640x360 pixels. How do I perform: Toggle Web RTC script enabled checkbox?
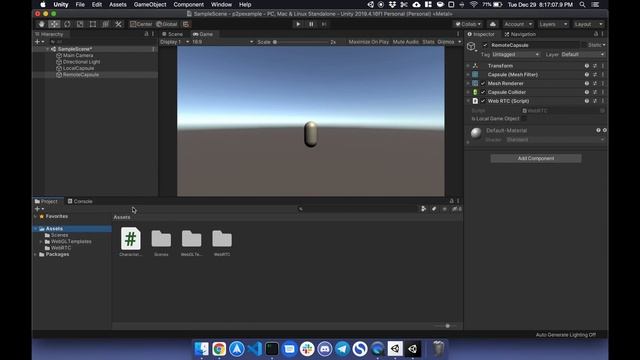[483, 101]
